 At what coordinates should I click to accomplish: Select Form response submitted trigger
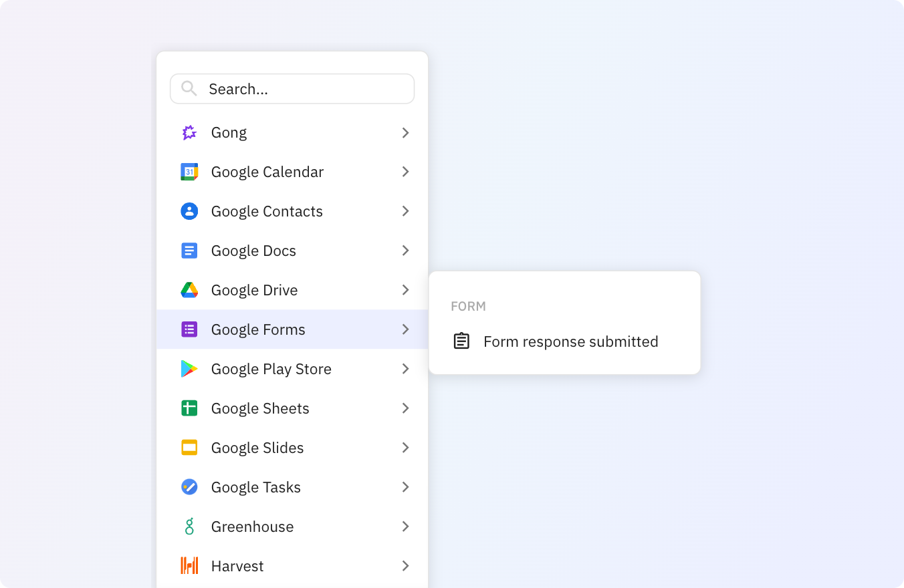point(564,341)
